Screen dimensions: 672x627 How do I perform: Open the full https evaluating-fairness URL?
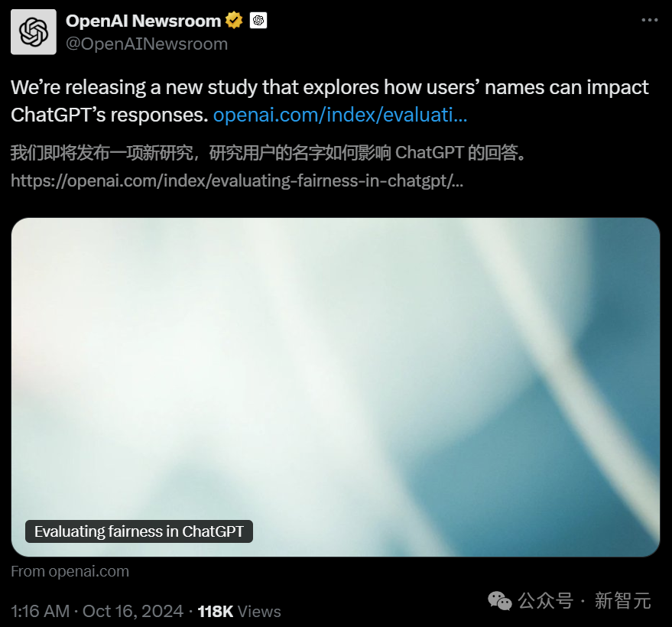click(237, 181)
